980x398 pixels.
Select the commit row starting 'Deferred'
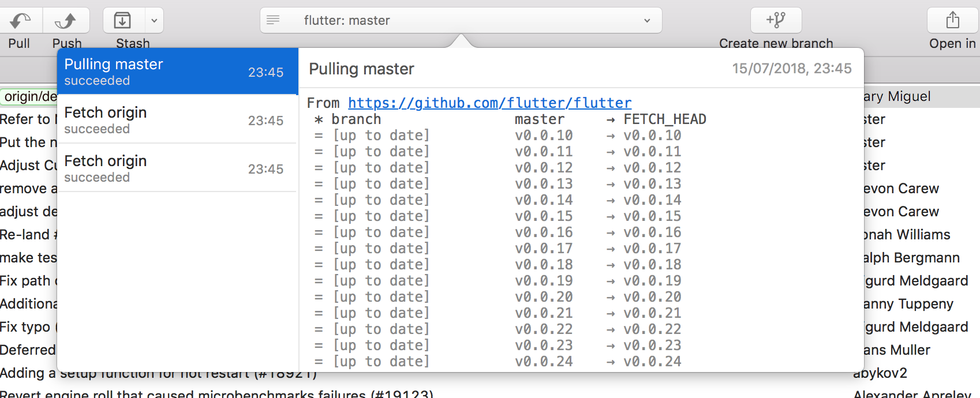(x=29, y=350)
